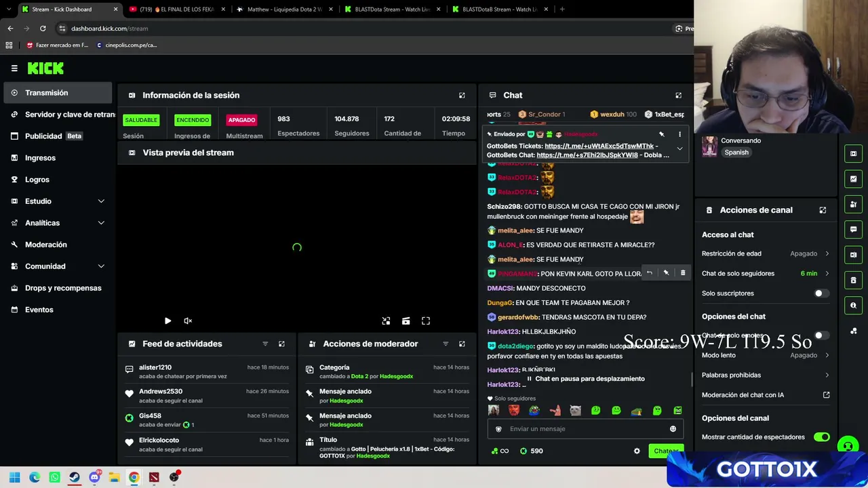Image resolution: width=868 pixels, height=488 pixels.
Task: Pick the grey cat emote
Action: (575, 411)
